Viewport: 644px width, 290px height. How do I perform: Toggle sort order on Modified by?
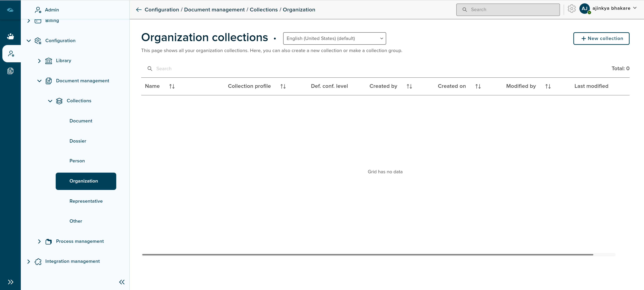pos(548,86)
